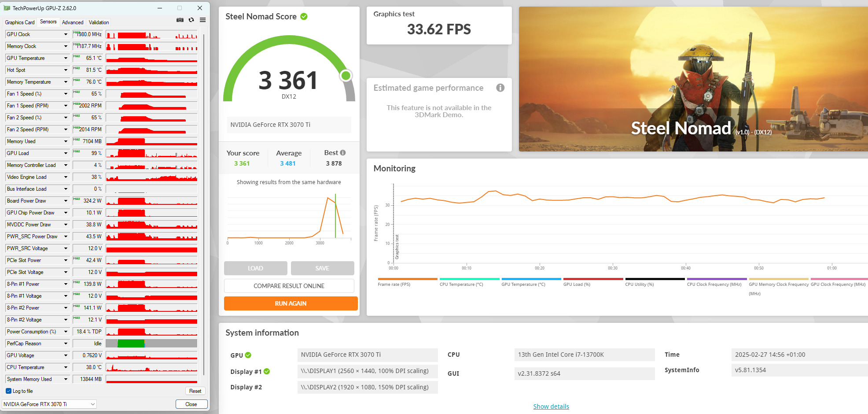
Task: Open the Power Consumption (%) dropdown
Action: [x=66, y=332]
